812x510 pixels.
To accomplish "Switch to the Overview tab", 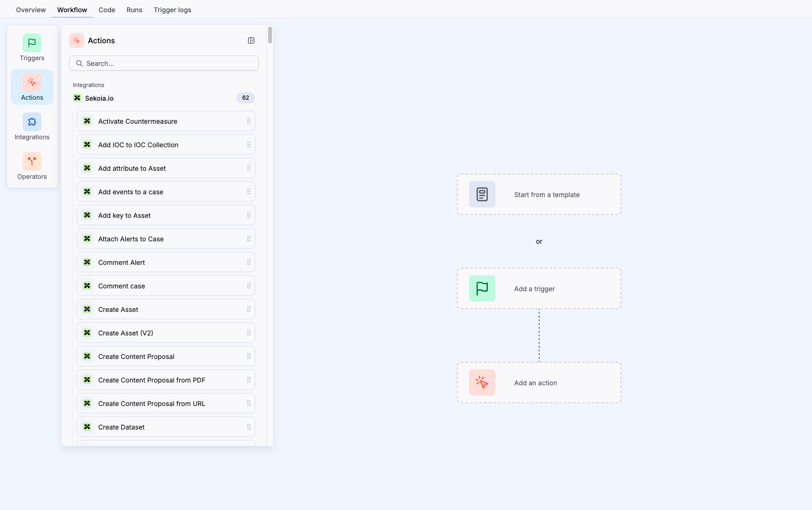I will tap(31, 10).
